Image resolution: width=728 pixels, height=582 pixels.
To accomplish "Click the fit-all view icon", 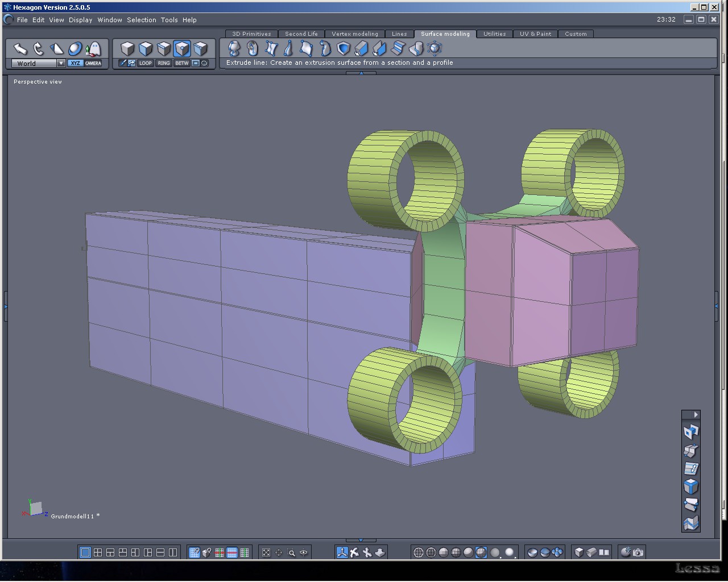I will (266, 552).
